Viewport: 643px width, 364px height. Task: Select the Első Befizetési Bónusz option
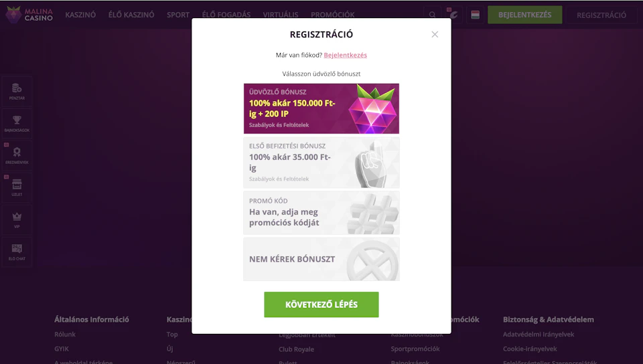[x=321, y=163]
